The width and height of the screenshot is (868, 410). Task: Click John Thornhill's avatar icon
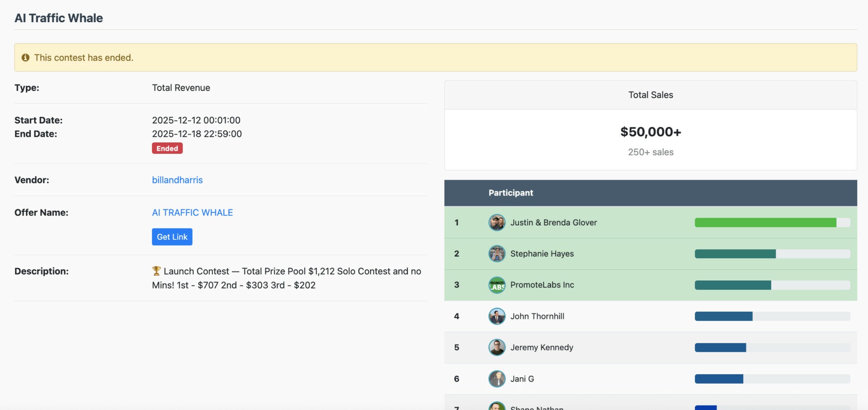497,316
